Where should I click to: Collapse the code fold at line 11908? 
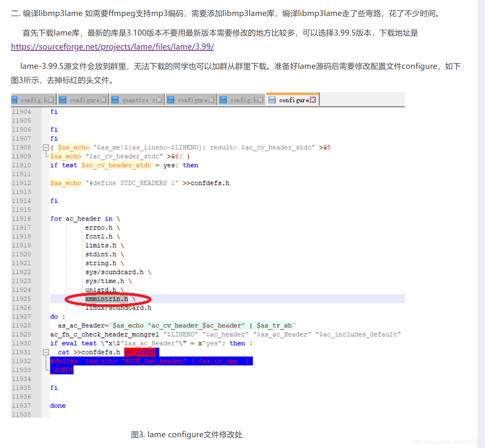(x=46, y=147)
